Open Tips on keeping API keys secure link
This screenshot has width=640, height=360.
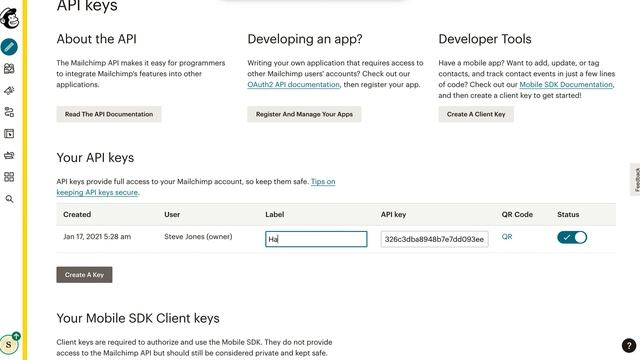(x=196, y=187)
